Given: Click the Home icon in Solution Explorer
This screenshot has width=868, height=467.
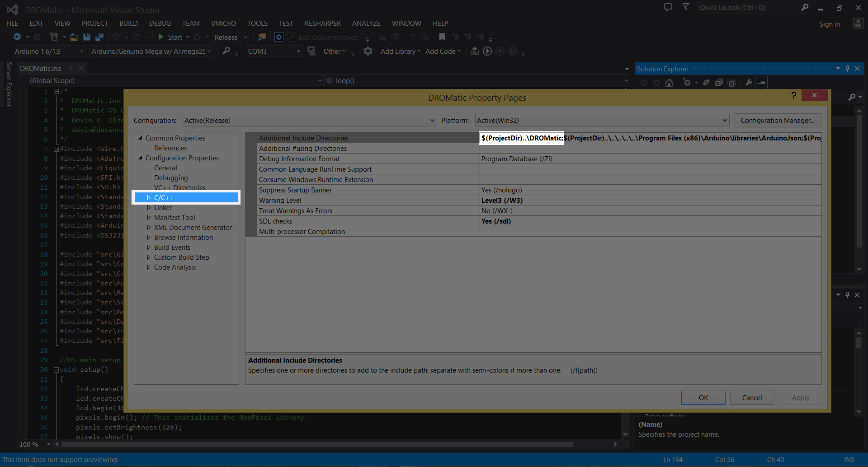Looking at the screenshot, I should point(669,83).
